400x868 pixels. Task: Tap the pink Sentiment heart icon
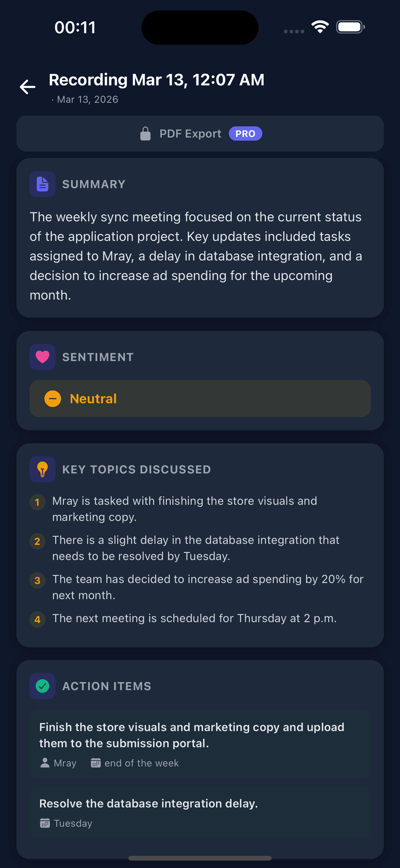(42, 357)
